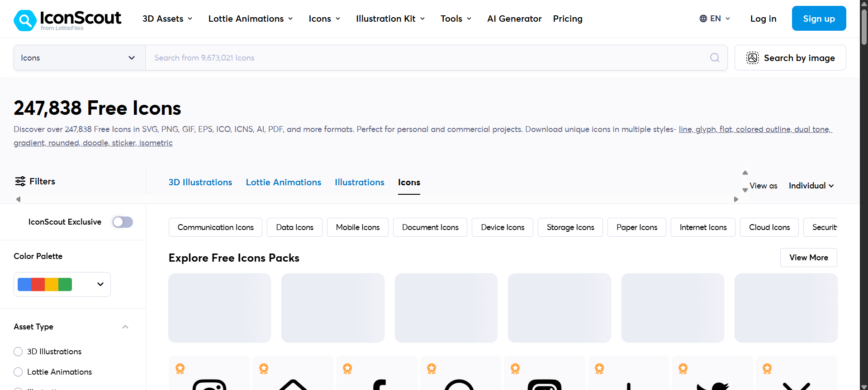
Task: Open the Color Palette dropdown
Action: click(62, 284)
